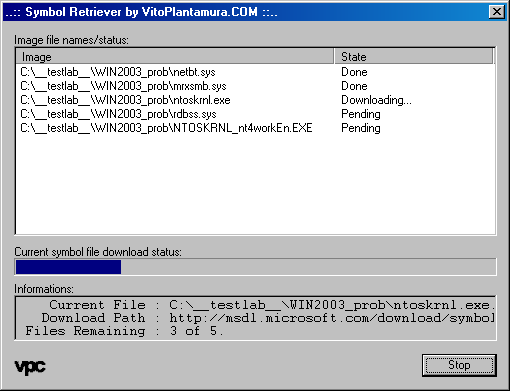Close the Symbol Retriever window

point(497,12)
